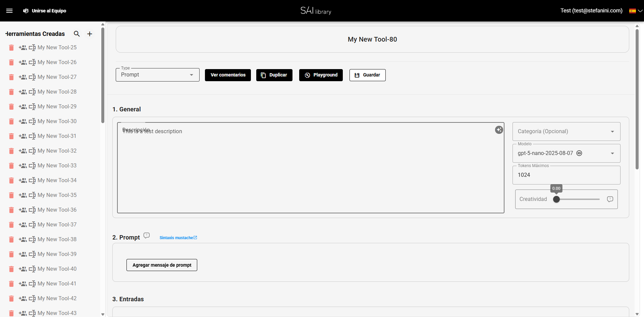Screen dimensions: 644x317
Task: Click the AI sparkle icon in description box
Action: click(x=499, y=130)
